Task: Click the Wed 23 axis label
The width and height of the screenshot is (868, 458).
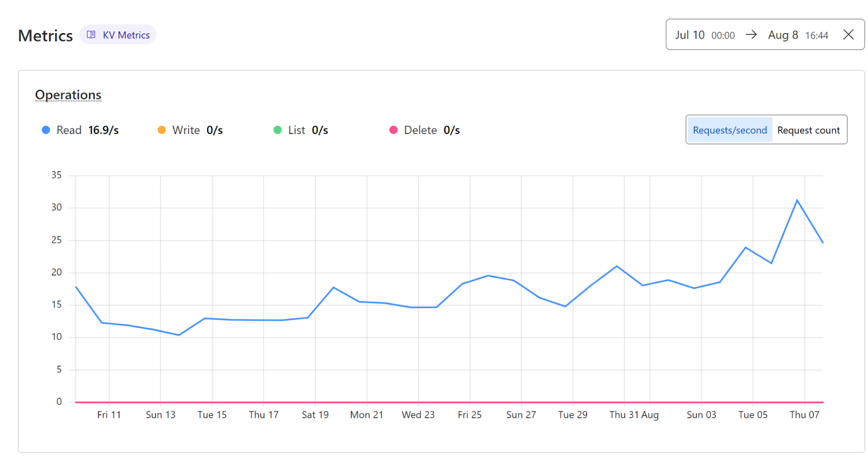Action: pyautogui.click(x=418, y=415)
